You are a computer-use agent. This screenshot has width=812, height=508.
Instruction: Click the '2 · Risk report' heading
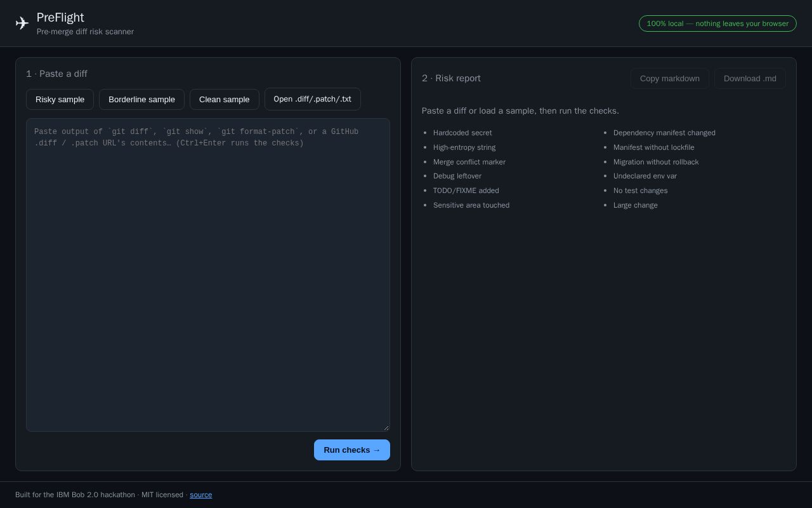(451, 78)
